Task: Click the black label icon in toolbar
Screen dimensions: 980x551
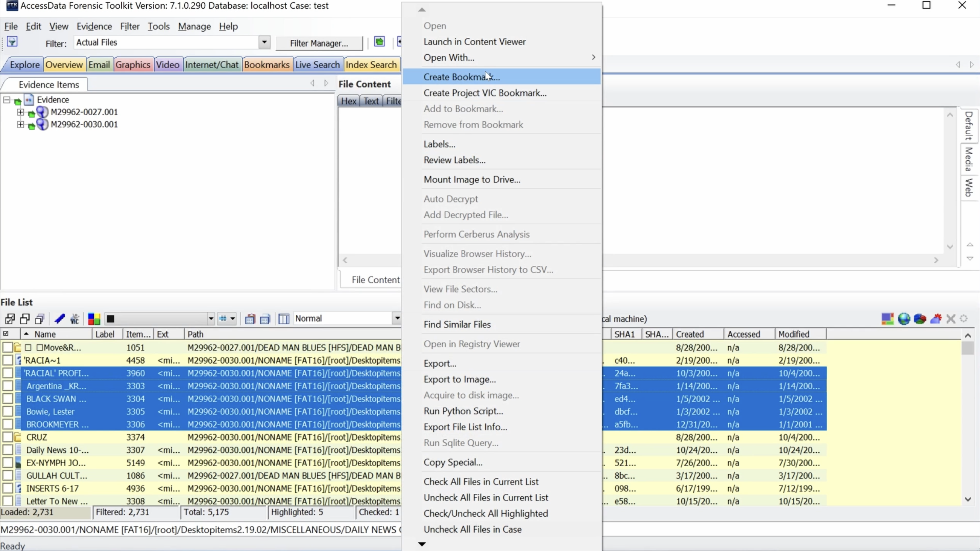Action: 110,318
